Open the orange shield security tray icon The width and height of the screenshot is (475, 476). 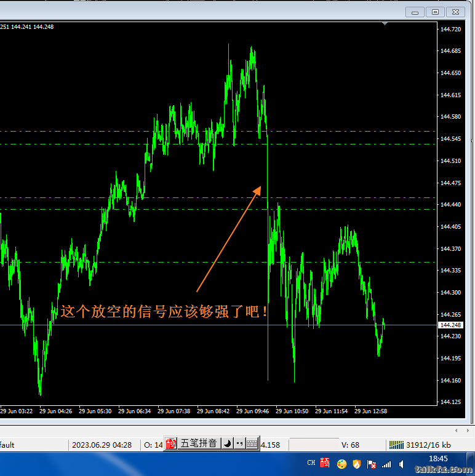tap(356, 464)
